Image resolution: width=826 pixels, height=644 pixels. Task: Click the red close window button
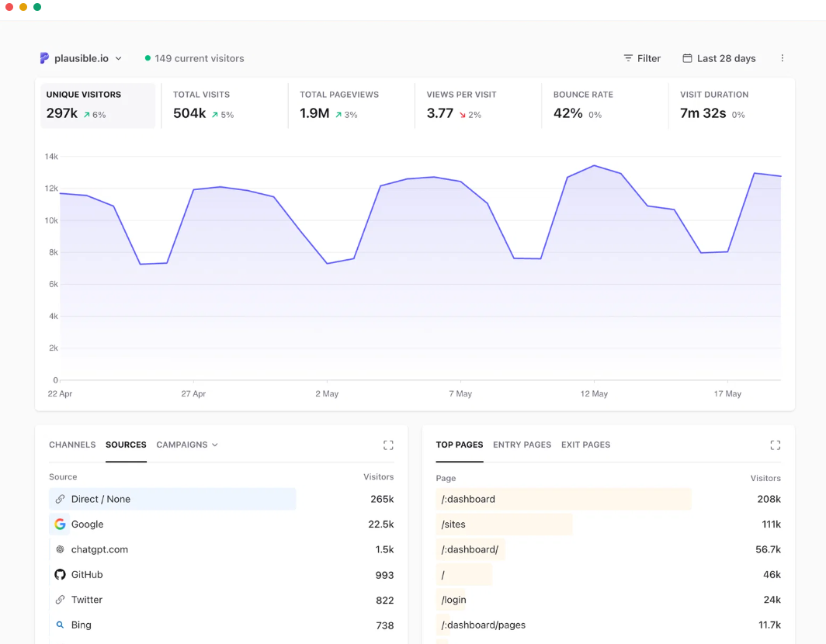(x=9, y=7)
